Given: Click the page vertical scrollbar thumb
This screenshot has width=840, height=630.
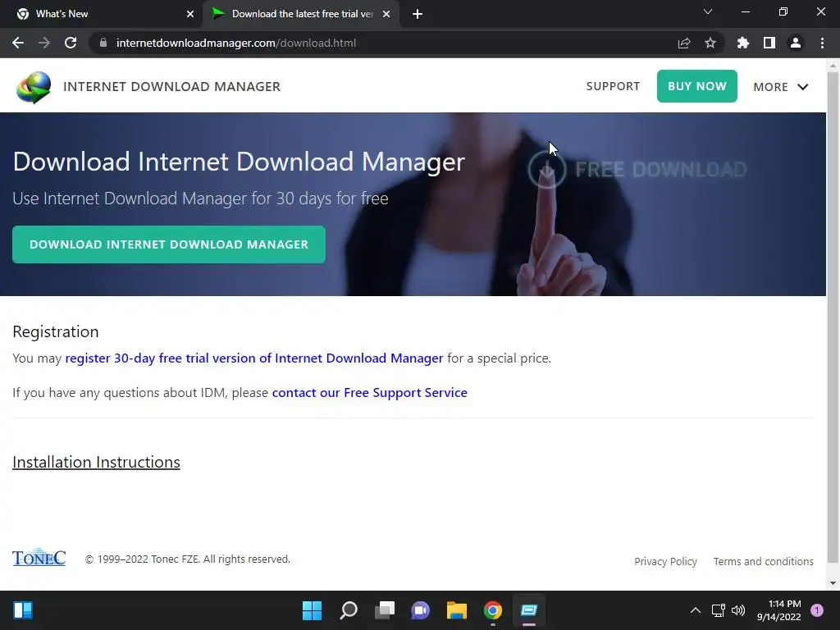Looking at the screenshot, I should (x=833, y=316).
